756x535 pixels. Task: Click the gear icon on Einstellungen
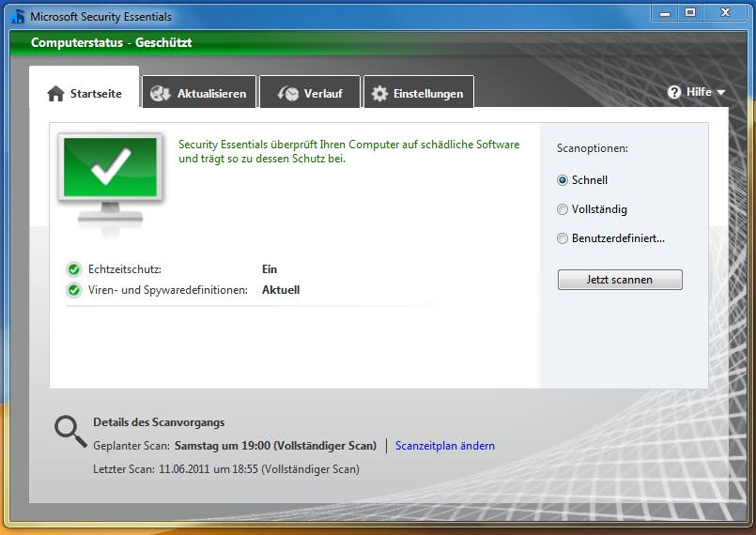pyautogui.click(x=380, y=94)
